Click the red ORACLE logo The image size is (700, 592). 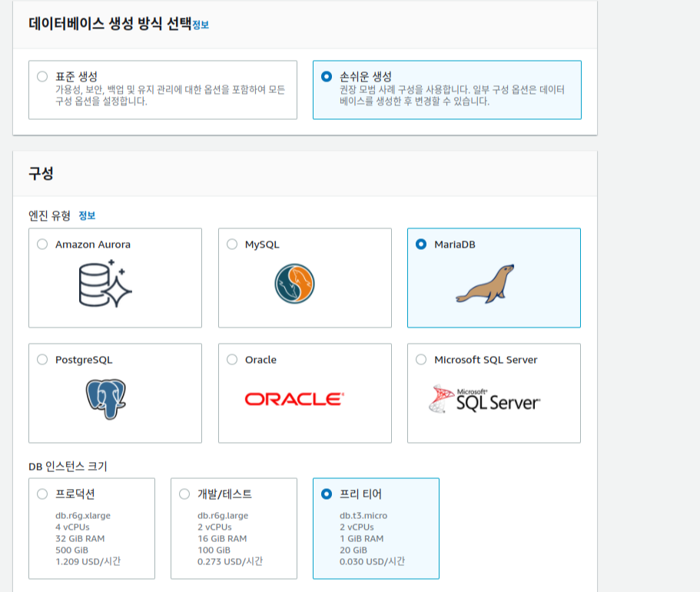click(x=294, y=399)
